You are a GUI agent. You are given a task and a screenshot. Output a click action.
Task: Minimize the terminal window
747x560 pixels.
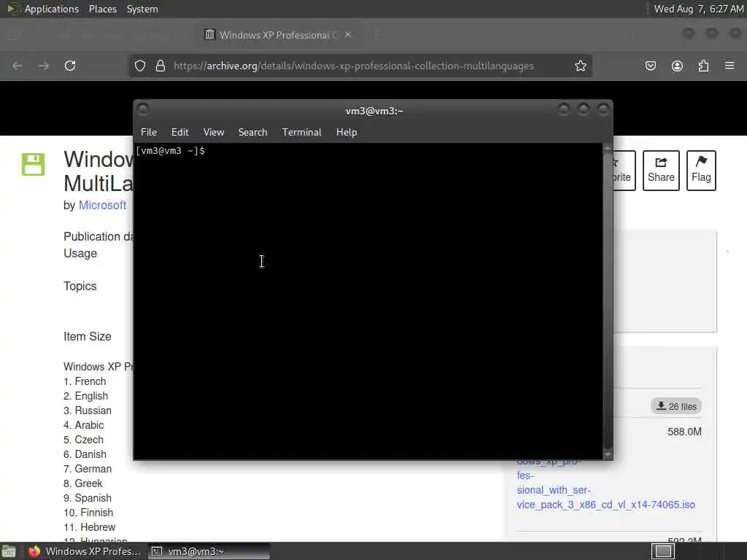[x=564, y=110]
